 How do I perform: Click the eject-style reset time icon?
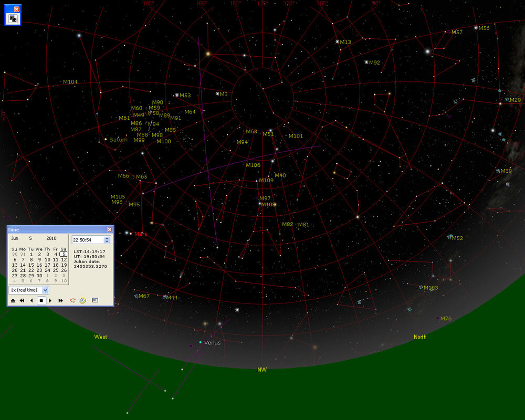13,300
